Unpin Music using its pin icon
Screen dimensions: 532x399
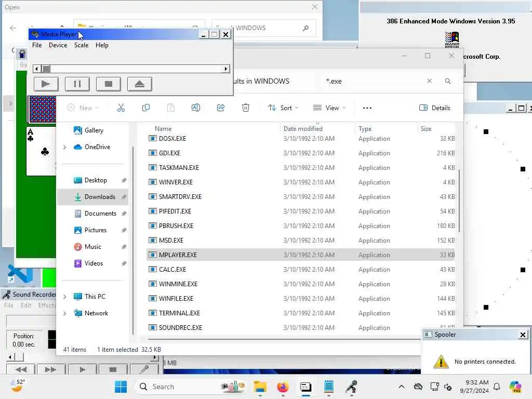124,247
